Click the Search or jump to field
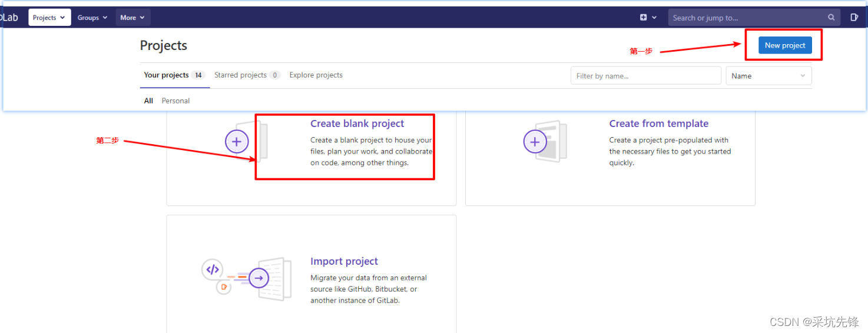The image size is (868, 333). tap(754, 18)
